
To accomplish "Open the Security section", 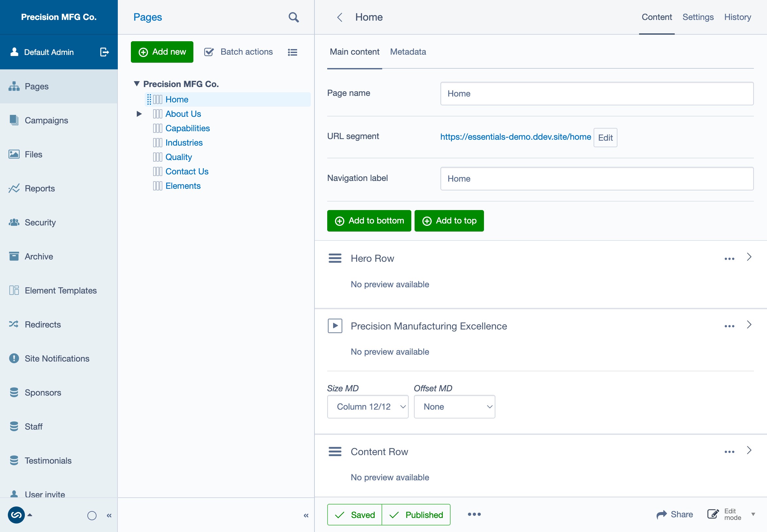I will (59, 222).
